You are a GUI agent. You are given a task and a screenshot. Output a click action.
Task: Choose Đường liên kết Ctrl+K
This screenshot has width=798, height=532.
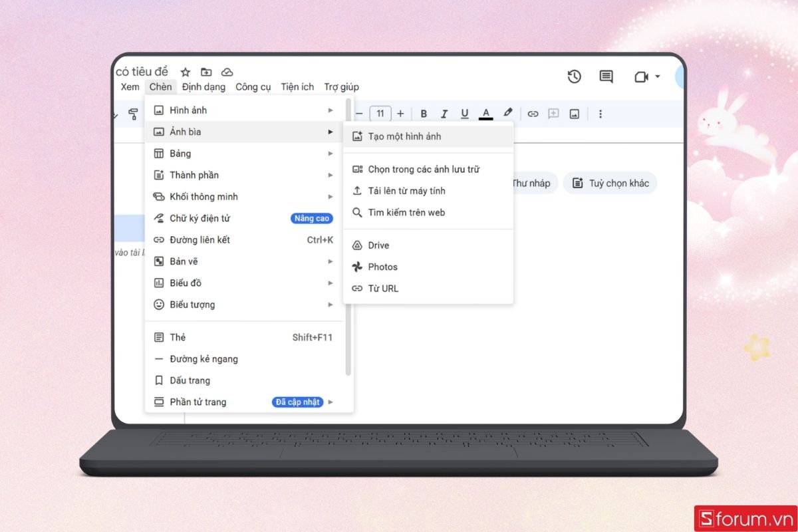click(245, 239)
